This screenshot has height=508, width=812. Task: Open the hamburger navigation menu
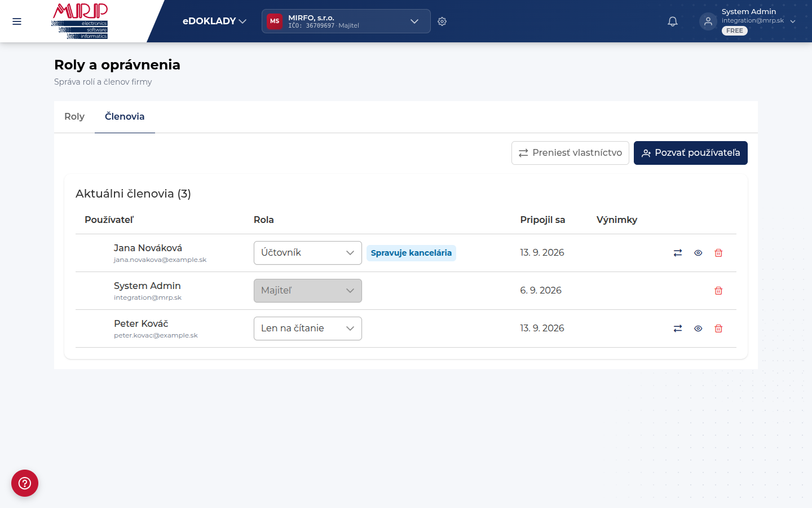click(x=17, y=21)
